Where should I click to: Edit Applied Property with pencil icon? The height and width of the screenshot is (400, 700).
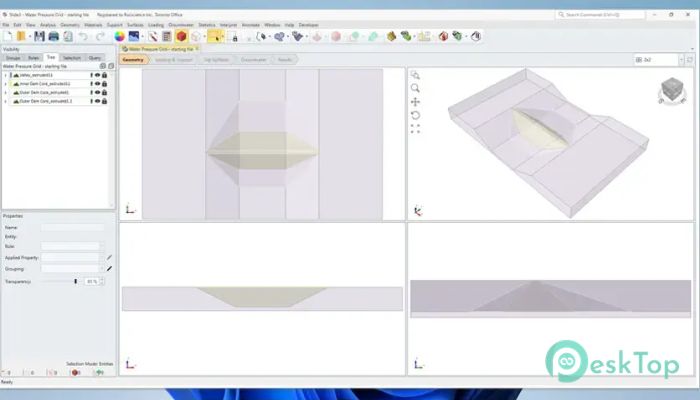pyautogui.click(x=109, y=257)
